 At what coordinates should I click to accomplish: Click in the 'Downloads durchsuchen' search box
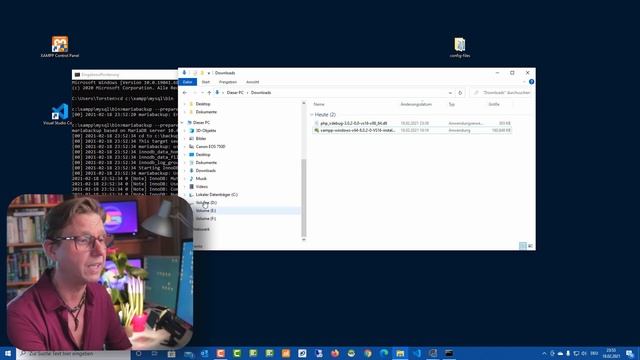point(502,93)
